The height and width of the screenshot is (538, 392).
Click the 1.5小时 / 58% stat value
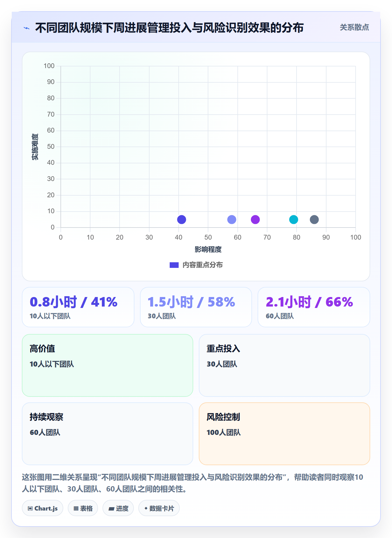192,302
